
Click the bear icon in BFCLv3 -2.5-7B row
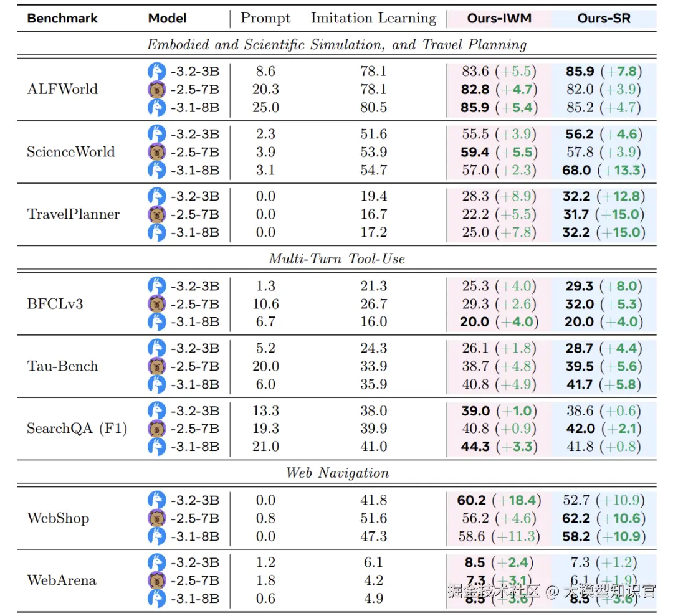(x=156, y=304)
